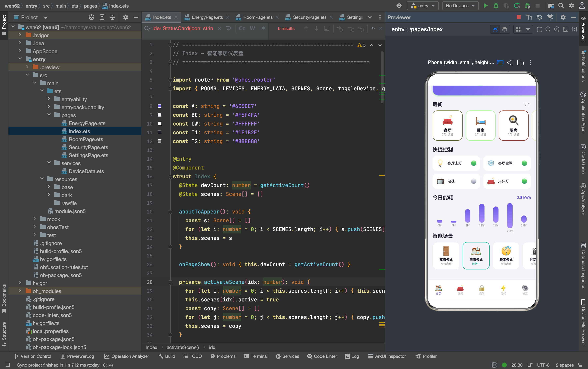Open the Terminal tool window

pyautogui.click(x=256, y=356)
